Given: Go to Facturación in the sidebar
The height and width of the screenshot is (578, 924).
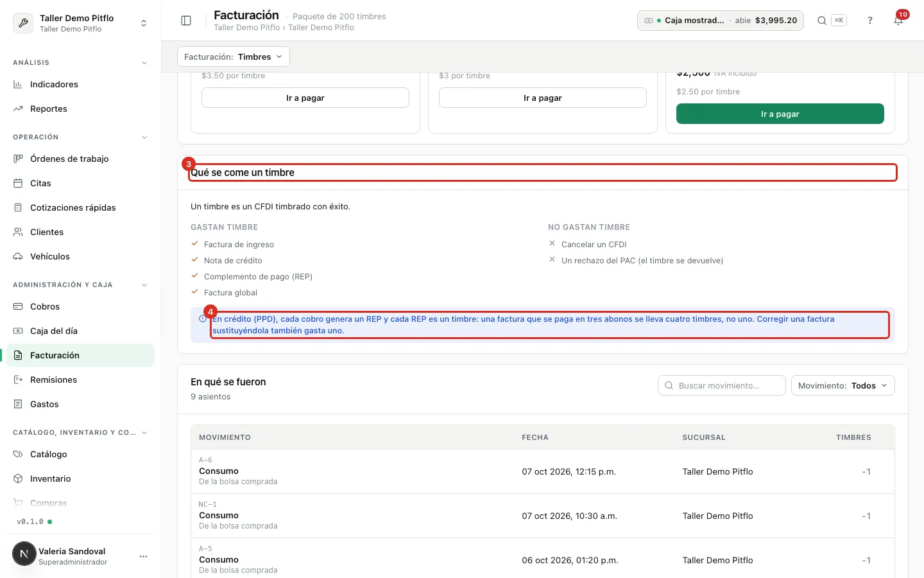Looking at the screenshot, I should (80, 355).
